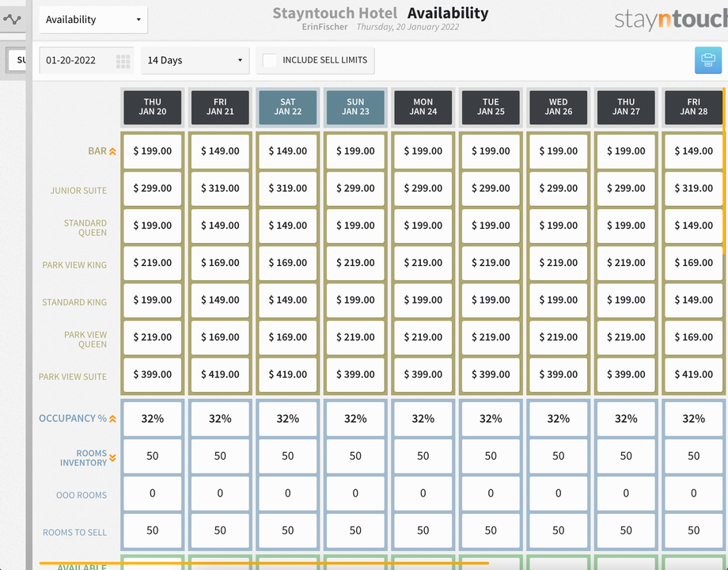Click Junior Suite $299.00 for Sun Jan 23
This screenshot has height=570, width=728.
(x=355, y=188)
